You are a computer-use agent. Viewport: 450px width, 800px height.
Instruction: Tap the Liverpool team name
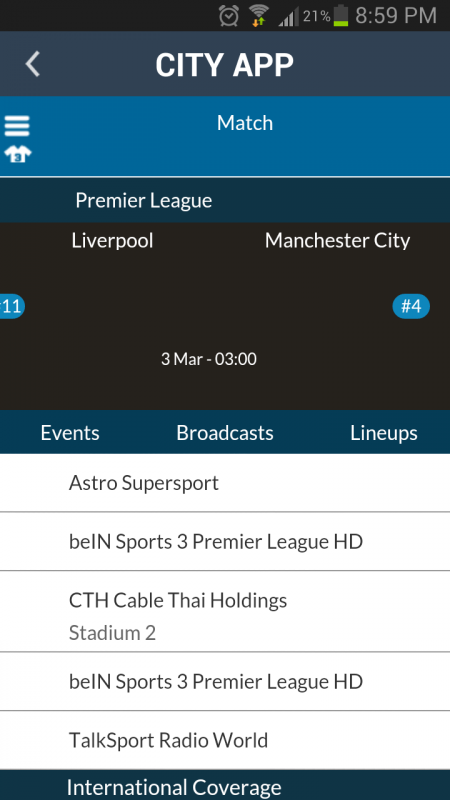click(x=112, y=241)
